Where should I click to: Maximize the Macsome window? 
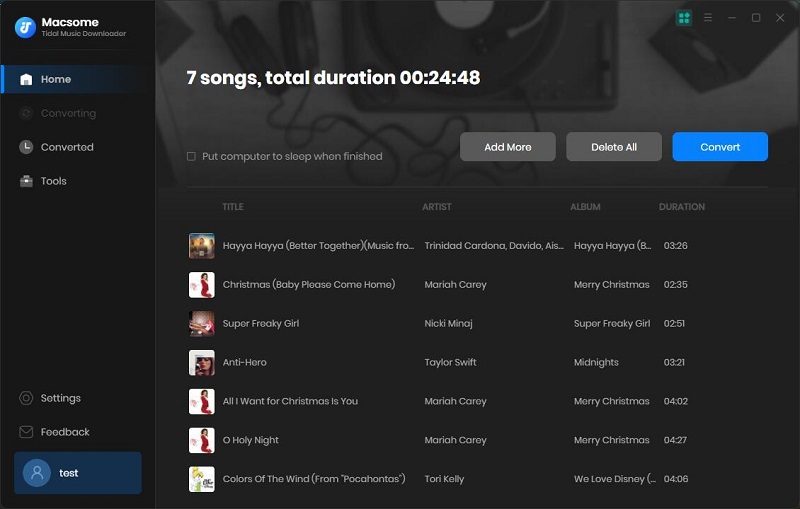756,18
